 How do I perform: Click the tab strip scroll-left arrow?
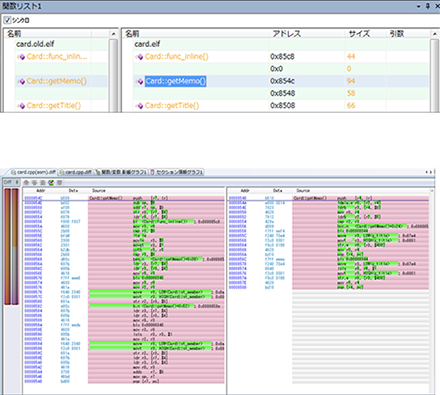pyautogui.click(x=427, y=172)
